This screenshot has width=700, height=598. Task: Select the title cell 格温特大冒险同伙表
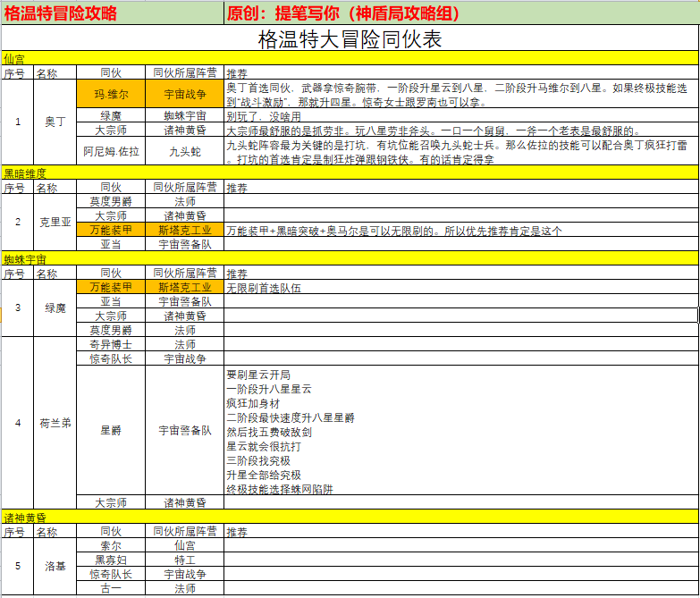pyautogui.click(x=350, y=38)
